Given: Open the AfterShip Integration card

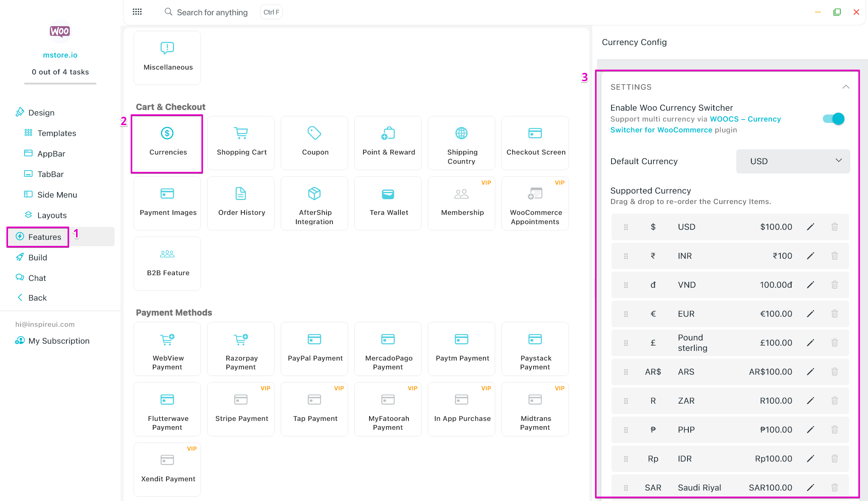Looking at the screenshot, I should click(x=314, y=204).
